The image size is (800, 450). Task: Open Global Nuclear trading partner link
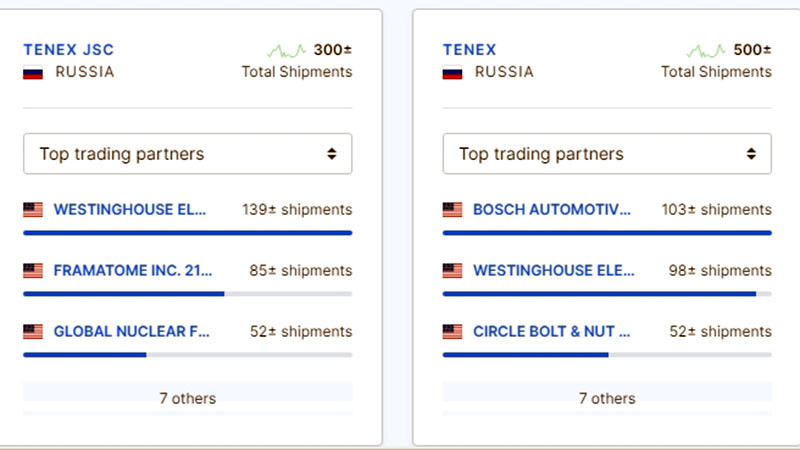click(x=132, y=332)
